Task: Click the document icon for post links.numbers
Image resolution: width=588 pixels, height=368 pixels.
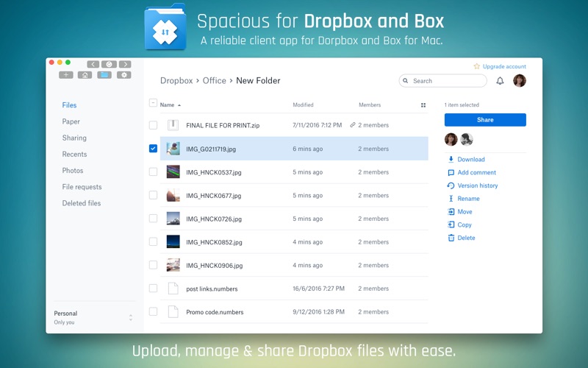Action: click(173, 289)
